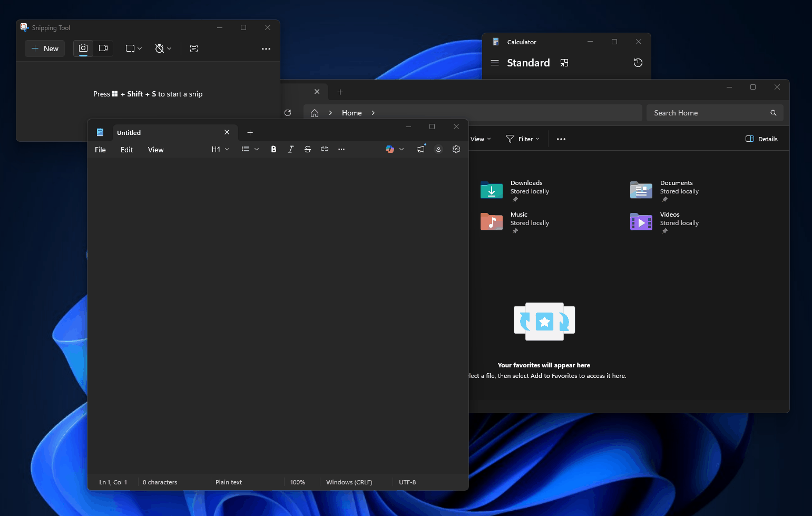The image size is (812, 516).
Task: Open Notepad Edit menu
Action: coord(127,150)
